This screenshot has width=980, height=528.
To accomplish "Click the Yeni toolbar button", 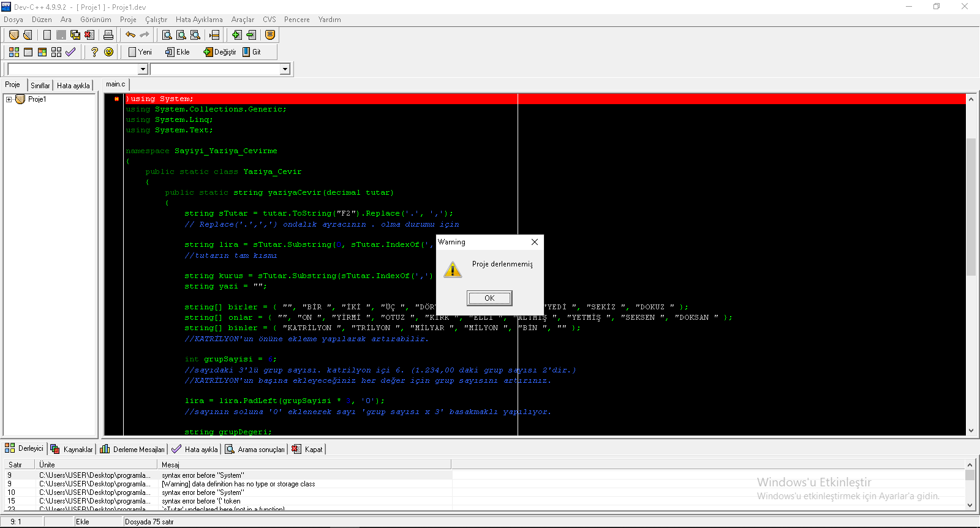I will [140, 52].
